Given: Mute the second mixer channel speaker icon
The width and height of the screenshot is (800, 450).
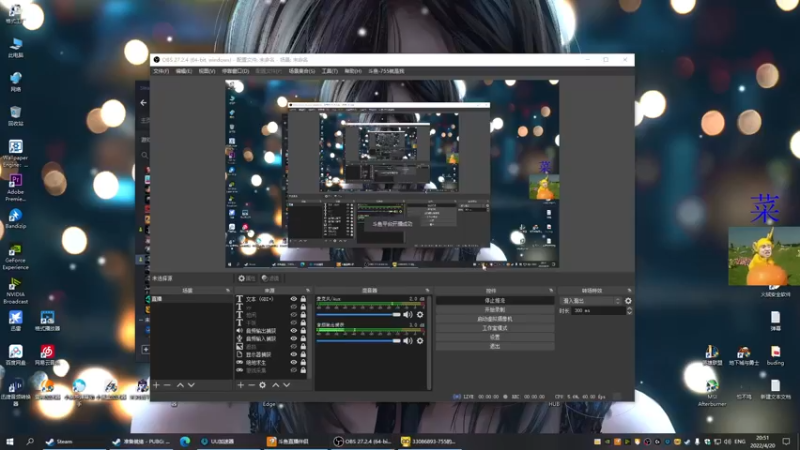Looking at the screenshot, I should [408, 341].
